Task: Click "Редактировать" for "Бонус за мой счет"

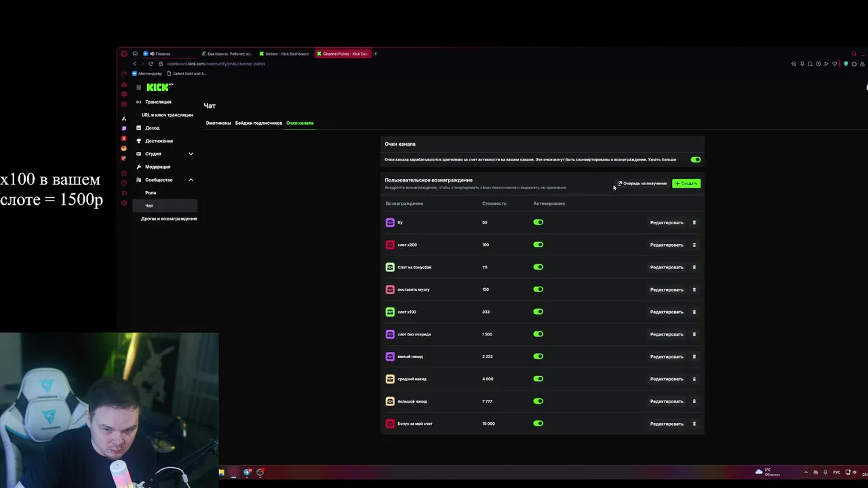Action: pos(667,424)
